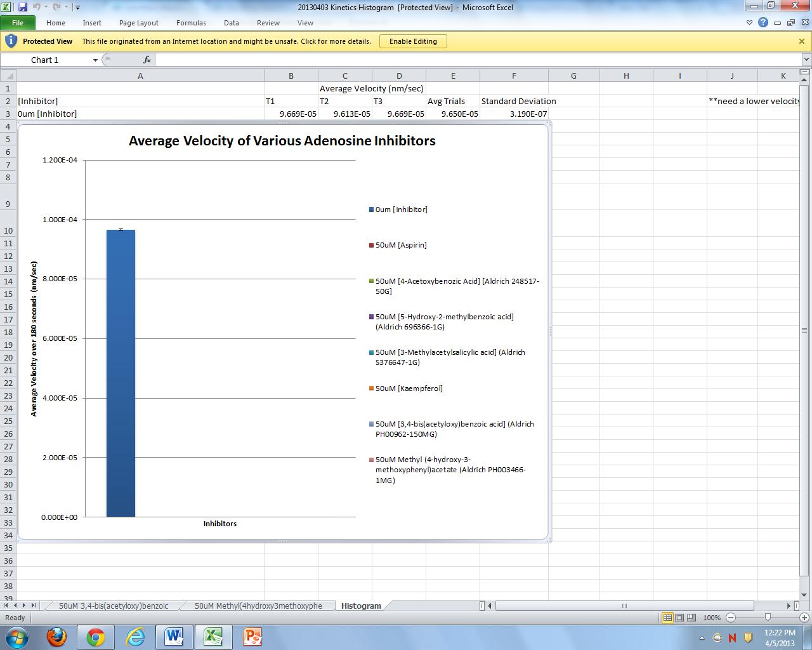Switch to Page Break Preview view
The height and width of the screenshot is (650, 812).
691,618
